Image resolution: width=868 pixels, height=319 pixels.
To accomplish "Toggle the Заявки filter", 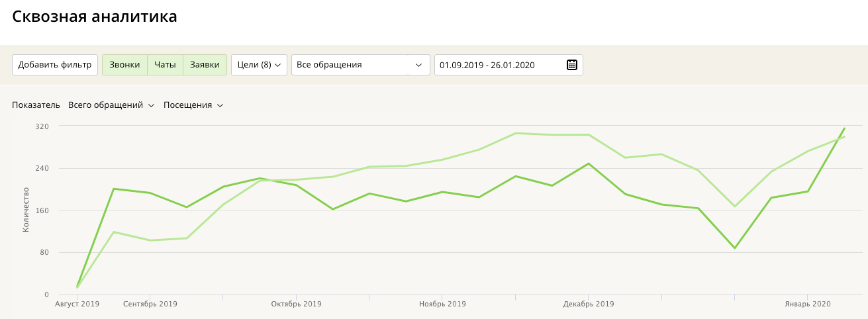I will [205, 65].
